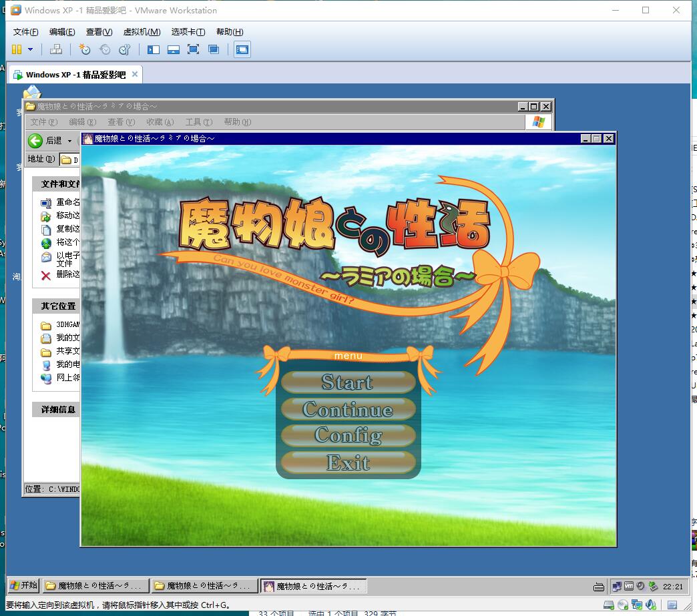697x616 pixels.
Task: Open Config from the game menu
Action: pos(348,436)
